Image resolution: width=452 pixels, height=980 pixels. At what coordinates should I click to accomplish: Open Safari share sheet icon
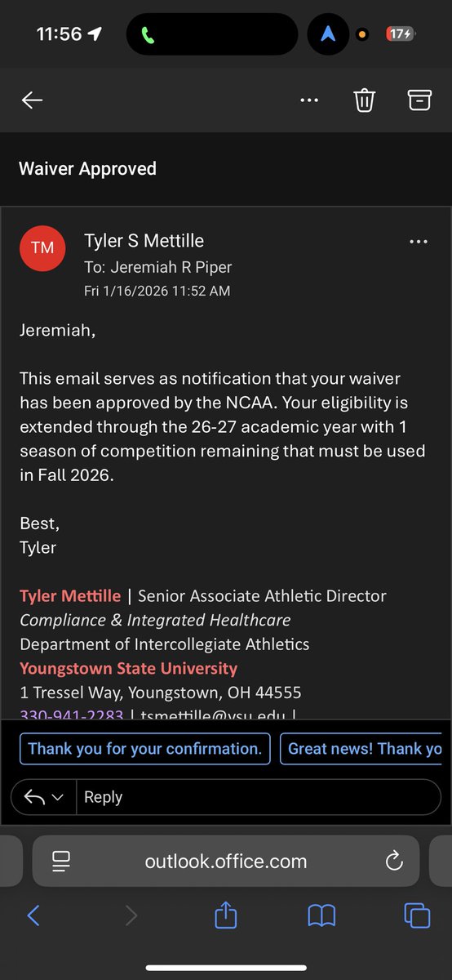[225, 915]
